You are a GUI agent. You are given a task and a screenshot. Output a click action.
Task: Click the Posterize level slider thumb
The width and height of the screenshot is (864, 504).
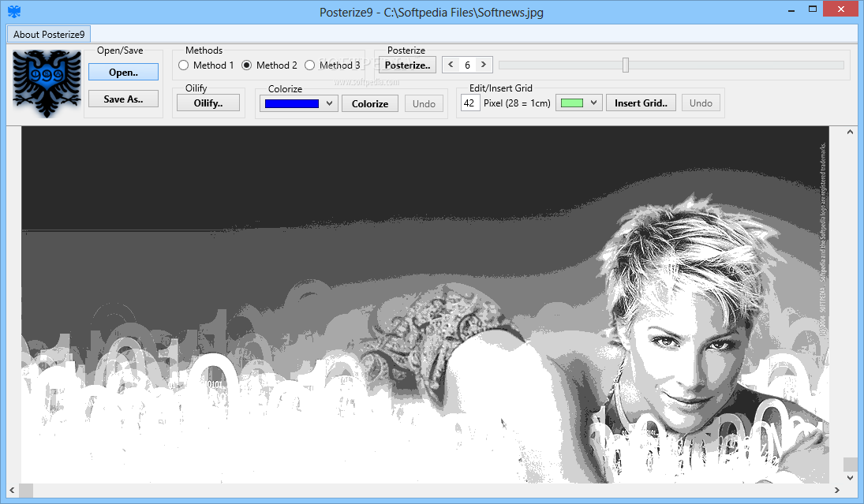pos(626,65)
